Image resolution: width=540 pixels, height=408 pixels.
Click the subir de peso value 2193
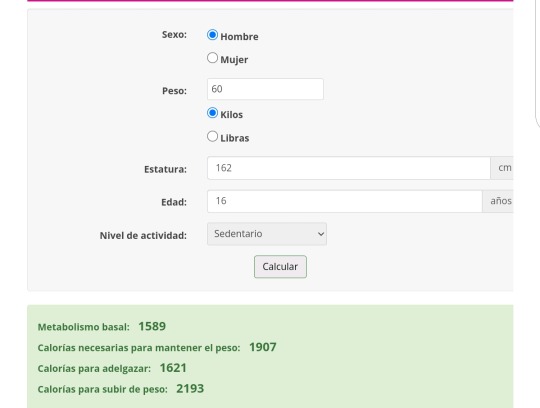(x=190, y=388)
